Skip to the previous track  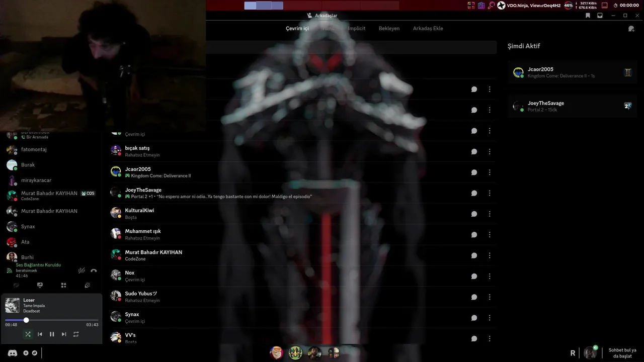pos(40,334)
